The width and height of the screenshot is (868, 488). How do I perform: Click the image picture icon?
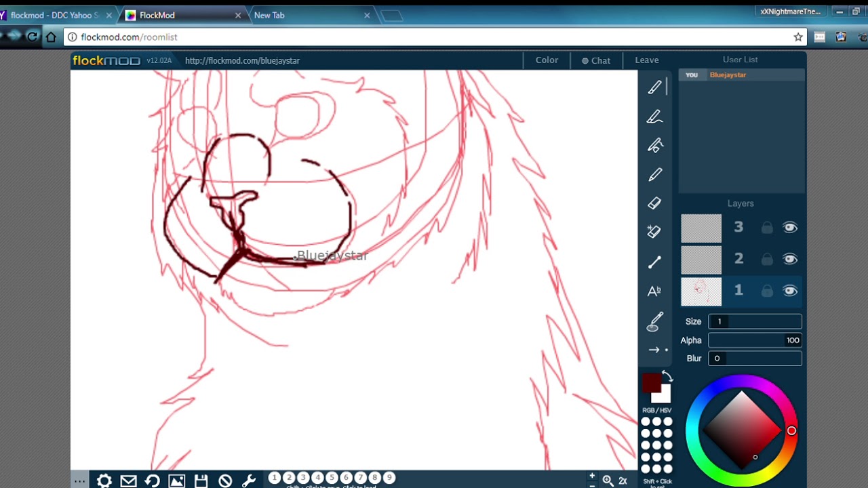(x=177, y=481)
